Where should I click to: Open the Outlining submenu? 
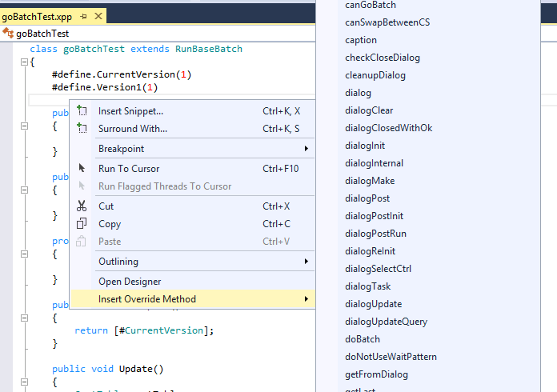pyautogui.click(x=193, y=262)
